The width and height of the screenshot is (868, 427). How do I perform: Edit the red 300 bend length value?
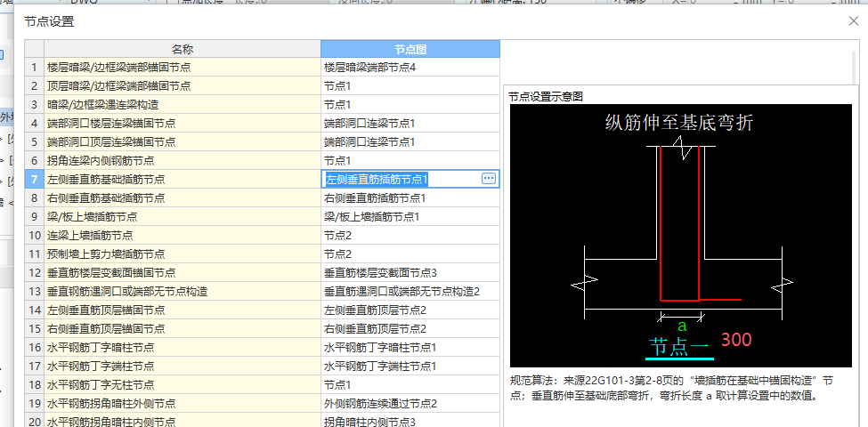pyautogui.click(x=736, y=340)
